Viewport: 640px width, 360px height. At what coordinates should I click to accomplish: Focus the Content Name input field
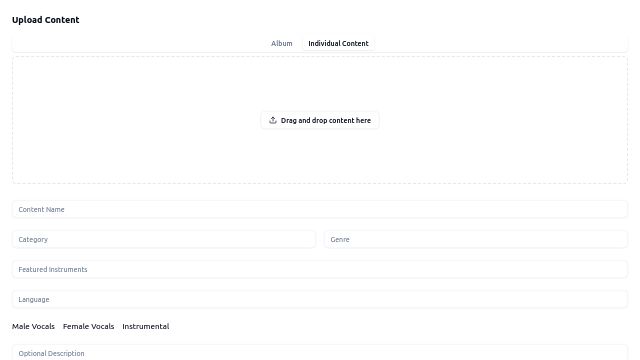[320, 209]
